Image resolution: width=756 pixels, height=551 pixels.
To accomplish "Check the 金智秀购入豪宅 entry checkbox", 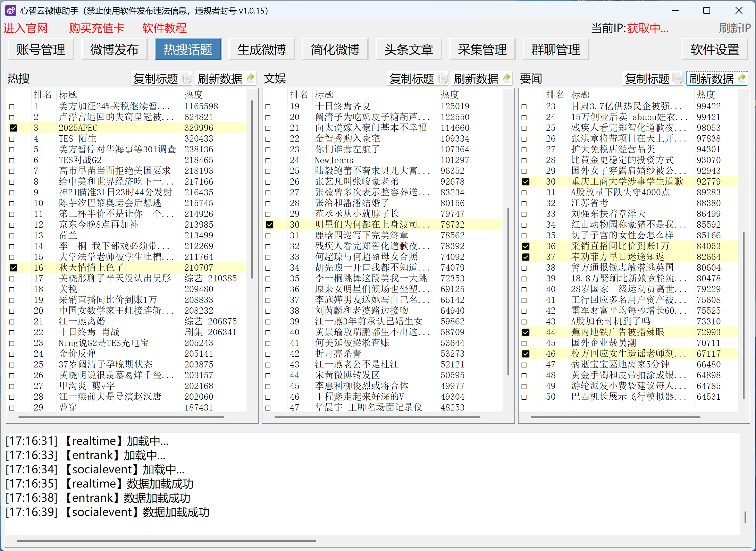I will [268, 139].
